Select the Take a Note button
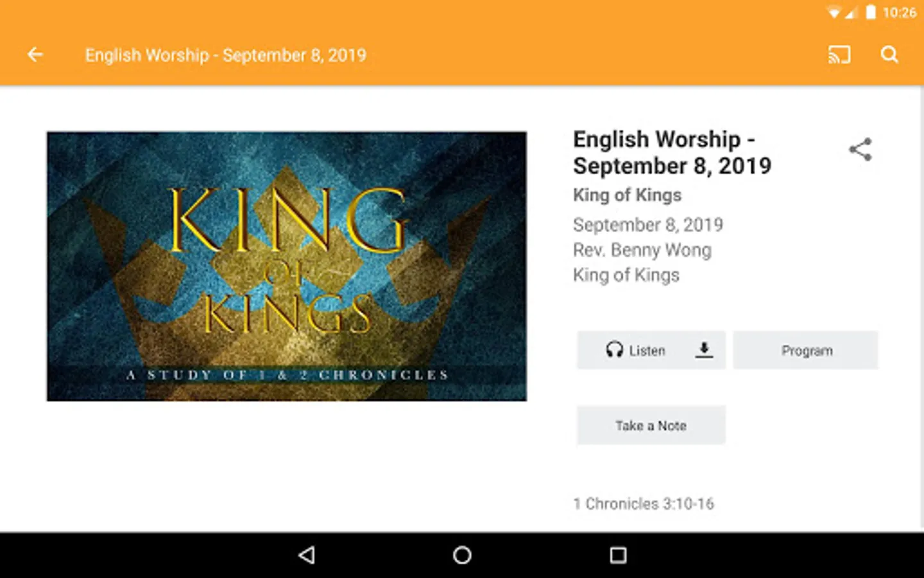Viewport: 924px width, 578px height. point(651,425)
